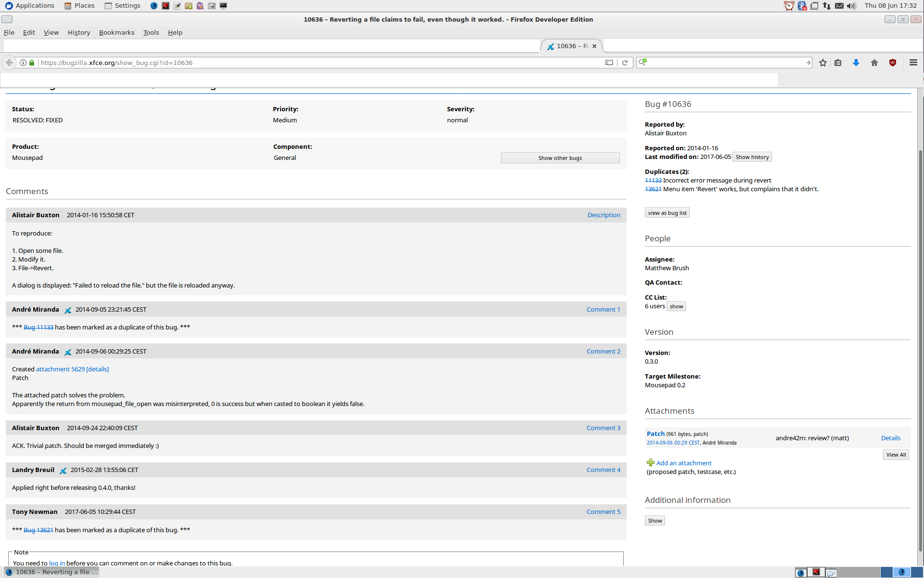
Task: Click the Show other bugs button
Action: click(560, 158)
